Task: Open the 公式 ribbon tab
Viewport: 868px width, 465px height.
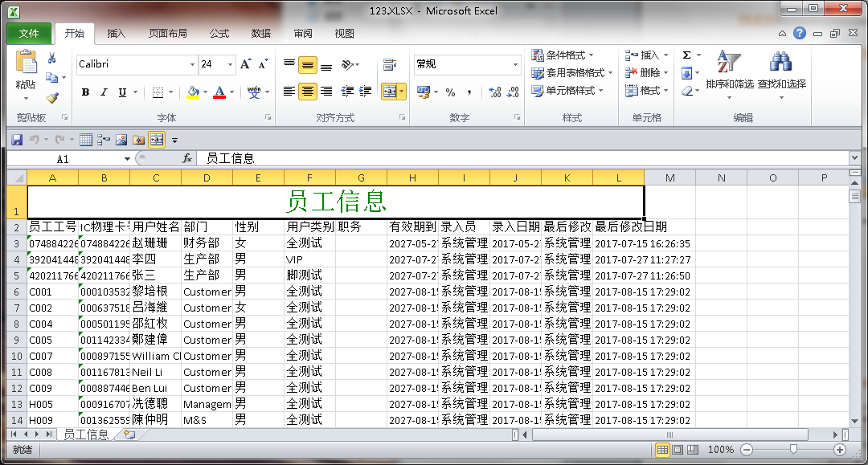Action: pyautogui.click(x=219, y=34)
